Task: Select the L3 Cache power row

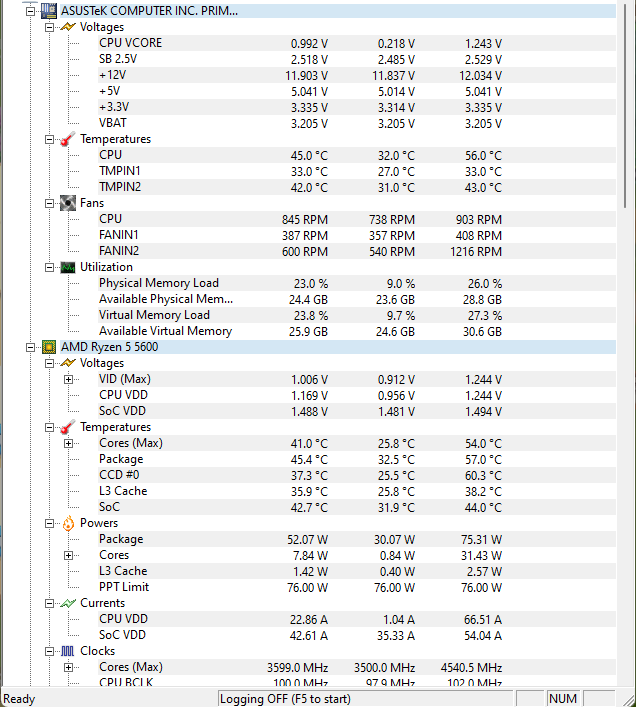Action: (x=356, y=571)
